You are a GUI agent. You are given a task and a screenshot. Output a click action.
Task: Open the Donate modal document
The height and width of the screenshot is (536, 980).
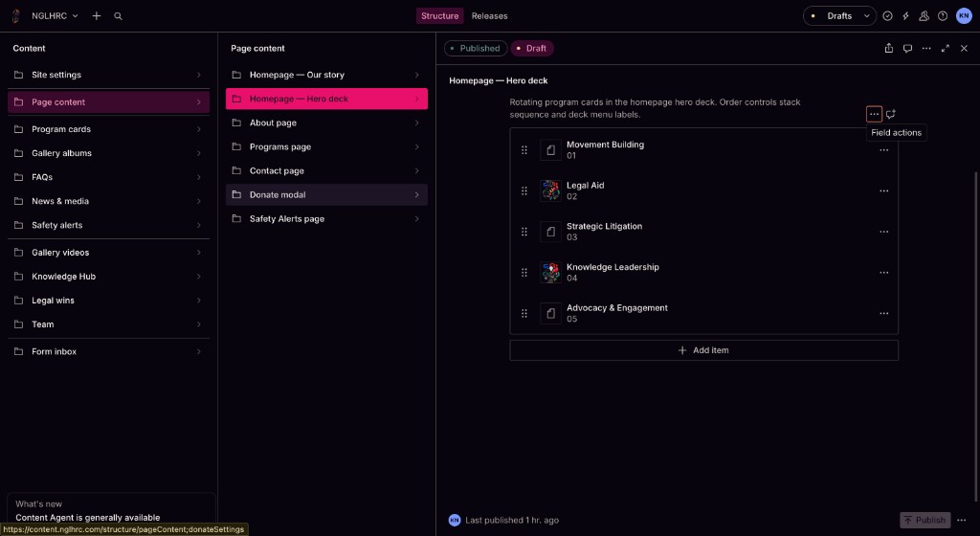click(326, 195)
